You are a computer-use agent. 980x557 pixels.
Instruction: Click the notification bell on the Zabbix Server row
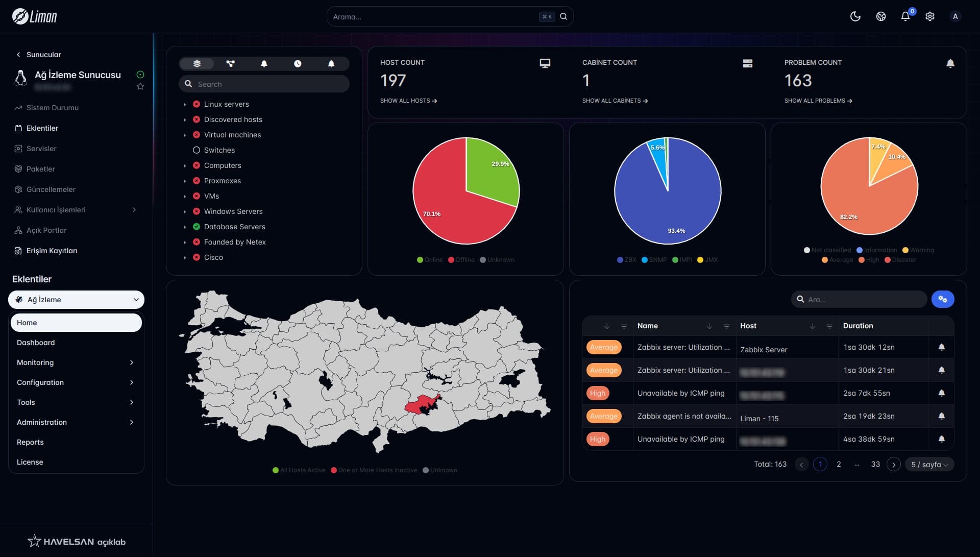tap(941, 347)
